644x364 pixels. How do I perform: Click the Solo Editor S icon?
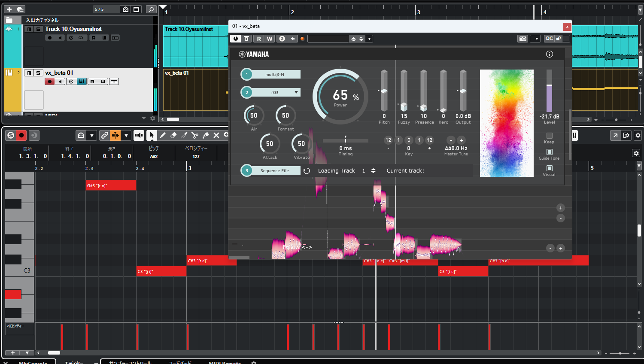pos(11,135)
